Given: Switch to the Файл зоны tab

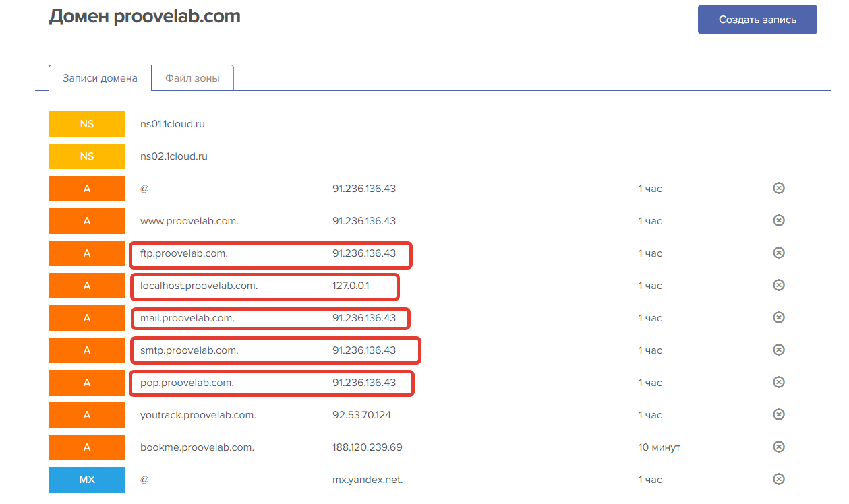Looking at the screenshot, I should pyautogui.click(x=192, y=78).
